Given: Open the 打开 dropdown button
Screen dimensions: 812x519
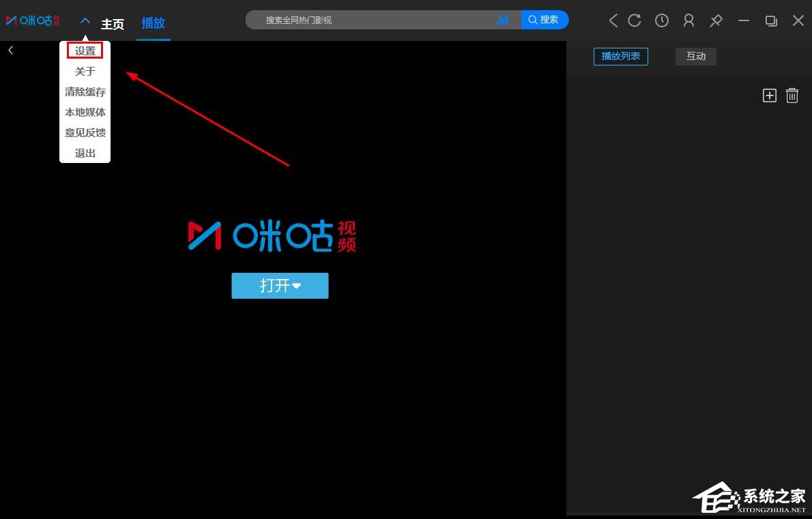Looking at the screenshot, I should tap(280, 286).
